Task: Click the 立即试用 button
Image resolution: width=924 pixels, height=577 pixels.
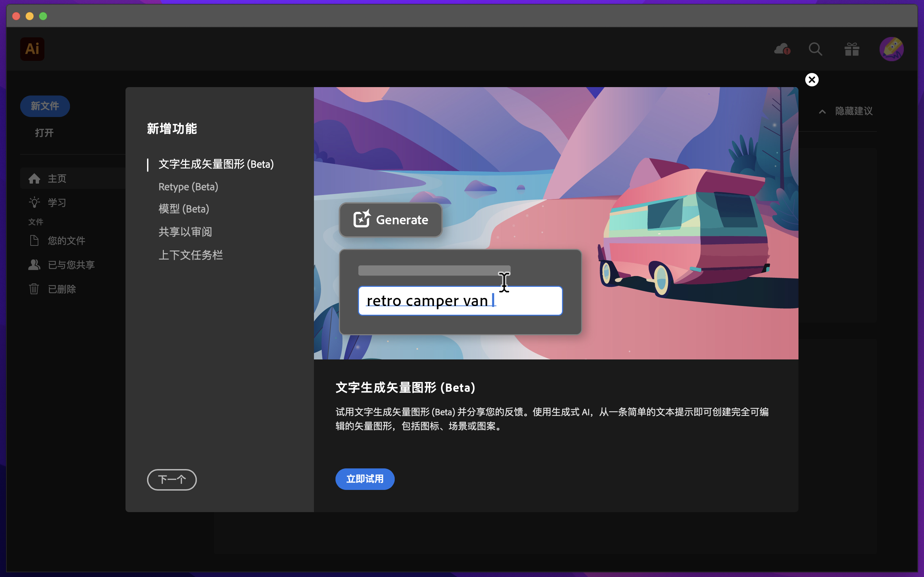Action: point(365,479)
